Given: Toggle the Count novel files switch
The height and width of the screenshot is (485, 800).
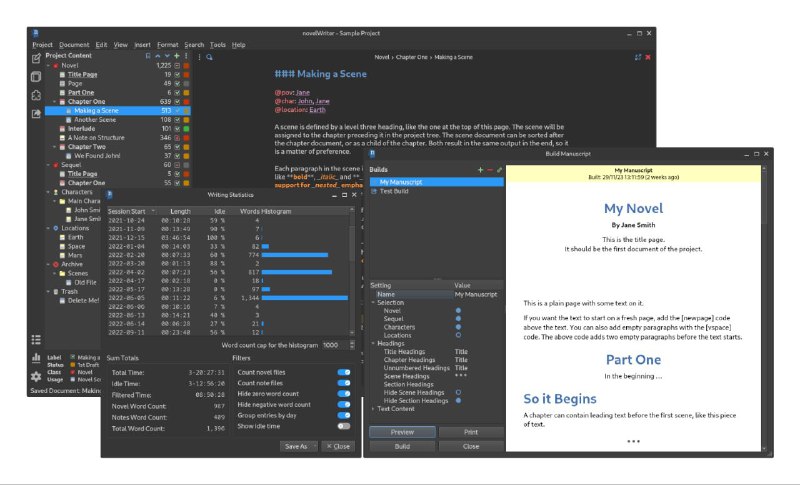Looking at the screenshot, I should click(343, 372).
